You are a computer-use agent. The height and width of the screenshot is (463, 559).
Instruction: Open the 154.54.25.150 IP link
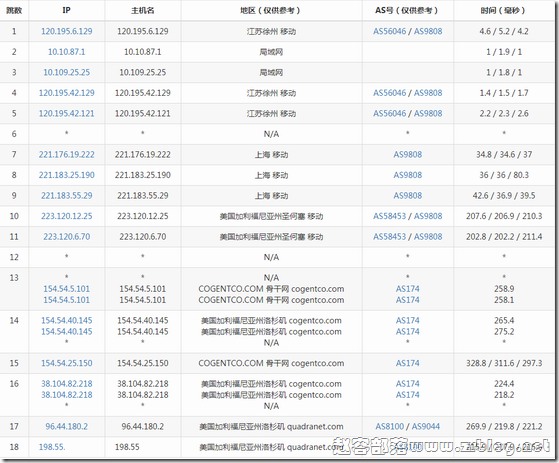pos(67,363)
